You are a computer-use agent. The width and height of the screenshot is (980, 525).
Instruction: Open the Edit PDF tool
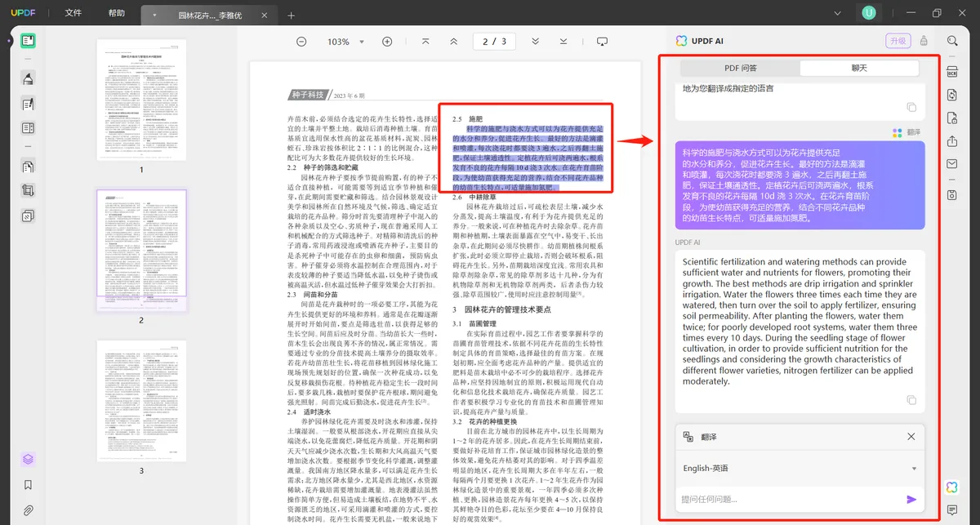[28, 104]
